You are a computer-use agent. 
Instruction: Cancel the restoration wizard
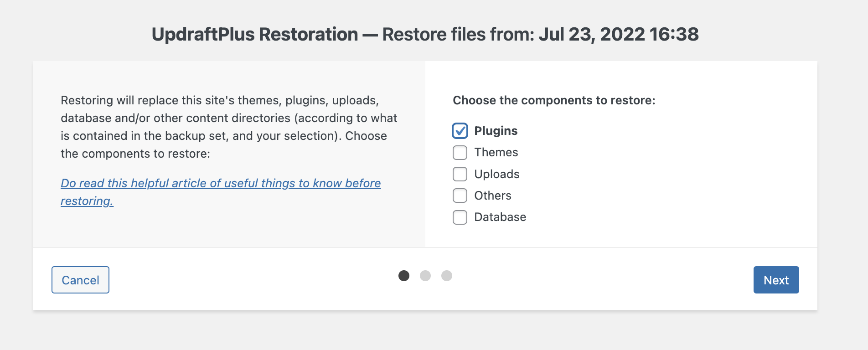click(x=80, y=280)
